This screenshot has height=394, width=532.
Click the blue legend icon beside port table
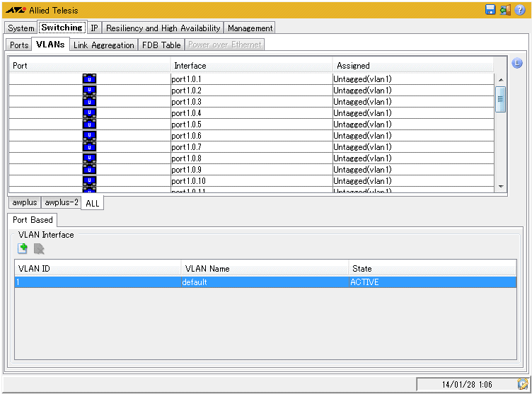tap(516, 64)
